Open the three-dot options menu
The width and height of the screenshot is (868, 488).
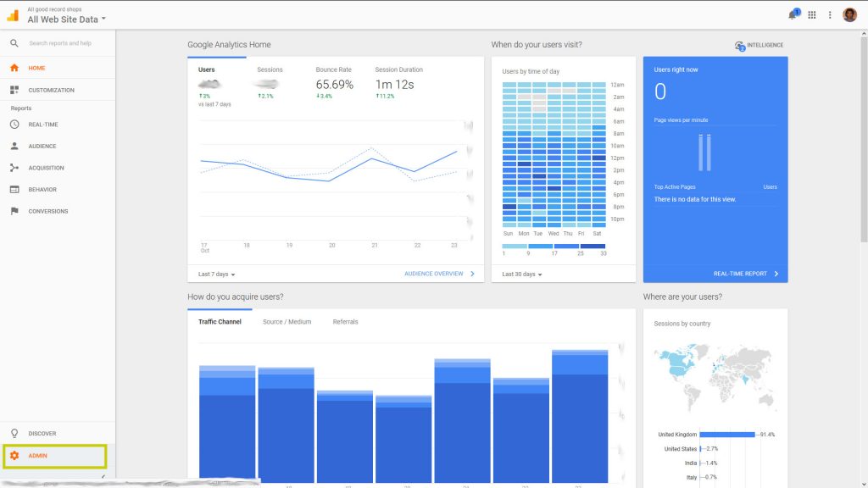pyautogui.click(x=830, y=15)
